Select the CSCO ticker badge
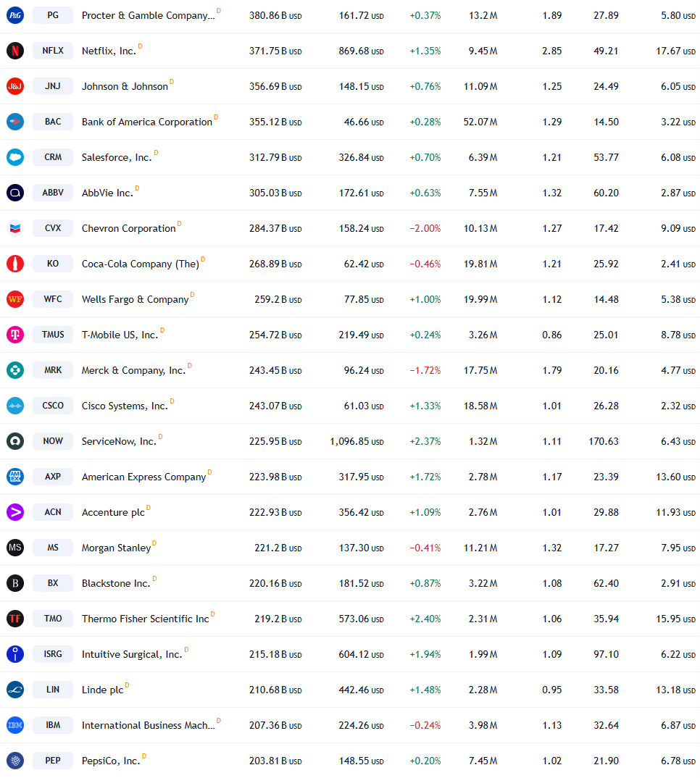 [53, 406]
